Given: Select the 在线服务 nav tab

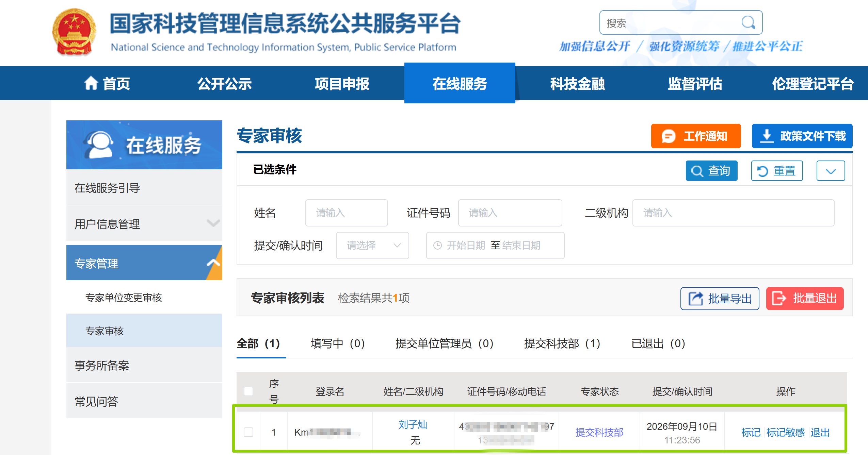Looking at the screenshot, I should pos(460,83).
